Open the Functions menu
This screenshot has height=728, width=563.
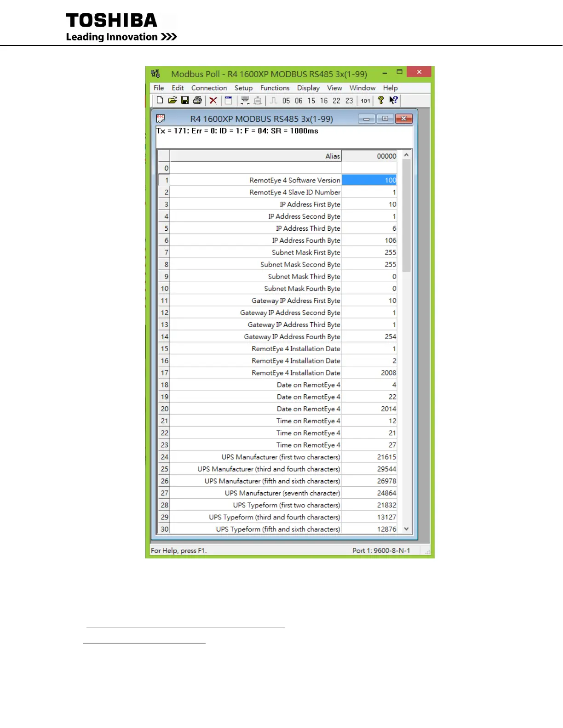[275, 88]
